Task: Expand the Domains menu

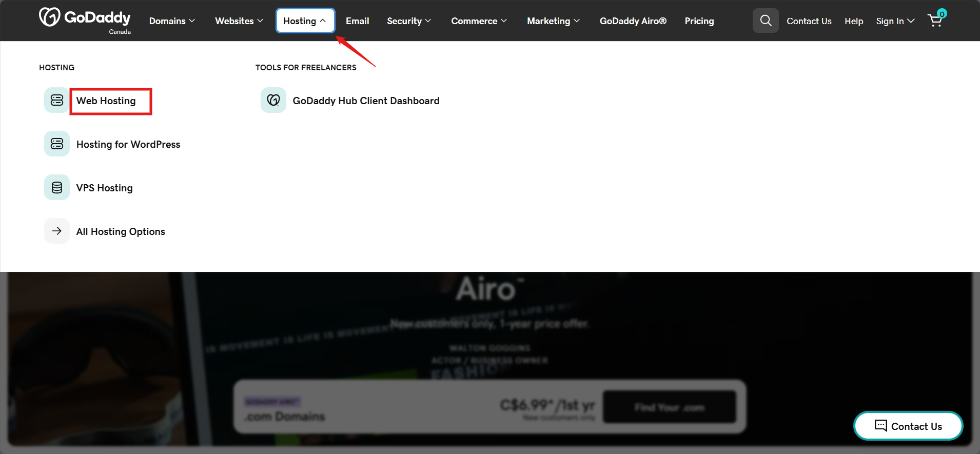Action: coord(172,21)
